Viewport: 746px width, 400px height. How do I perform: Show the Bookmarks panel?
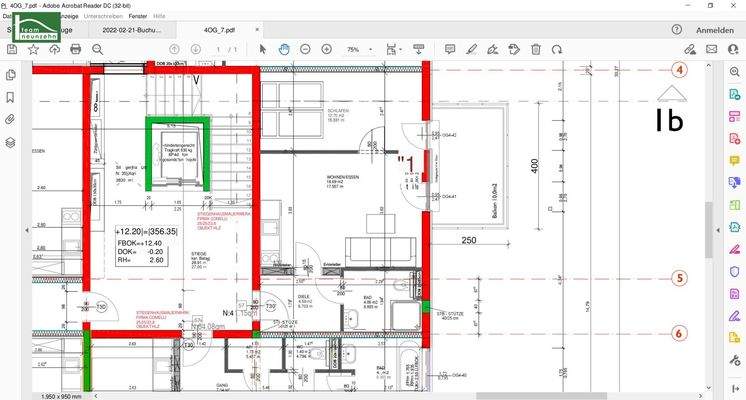[11, 97]
